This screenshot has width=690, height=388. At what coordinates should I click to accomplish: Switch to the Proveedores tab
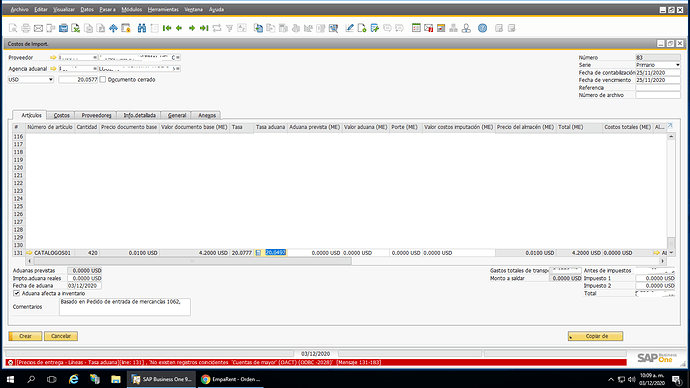tap(96, 115)
